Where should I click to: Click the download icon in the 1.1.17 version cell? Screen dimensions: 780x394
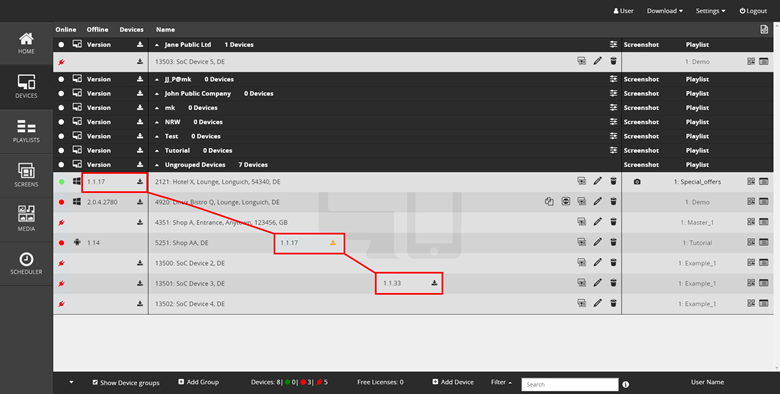[x=140, y=182]
